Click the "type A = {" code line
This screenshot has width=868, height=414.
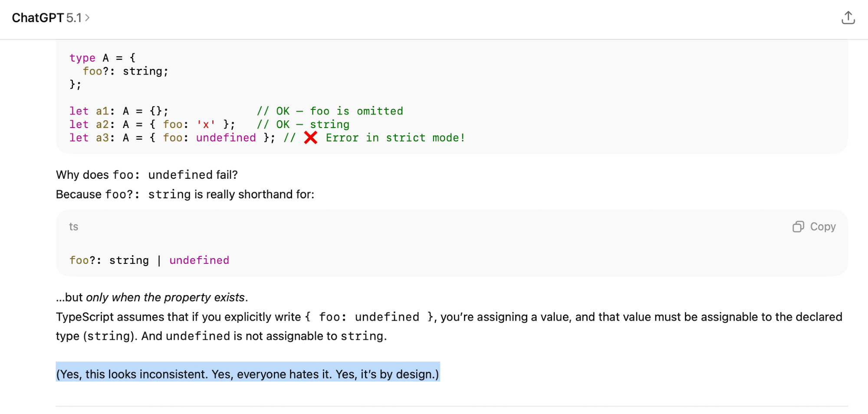click(102, 58)
